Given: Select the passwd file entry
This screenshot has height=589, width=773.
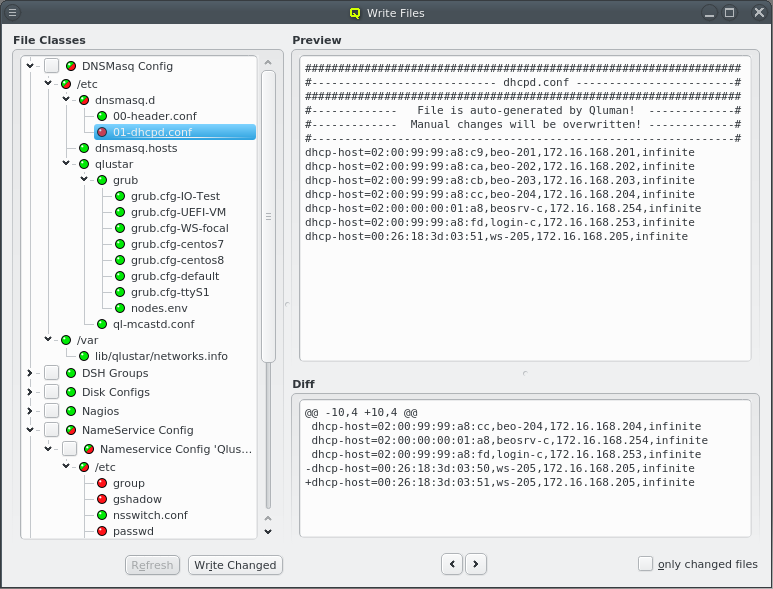Looking at the screenshot, I should 133,531.
